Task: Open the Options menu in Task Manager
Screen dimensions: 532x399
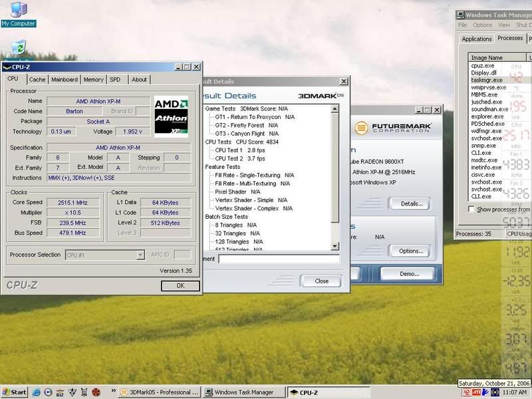Action: 482,25
